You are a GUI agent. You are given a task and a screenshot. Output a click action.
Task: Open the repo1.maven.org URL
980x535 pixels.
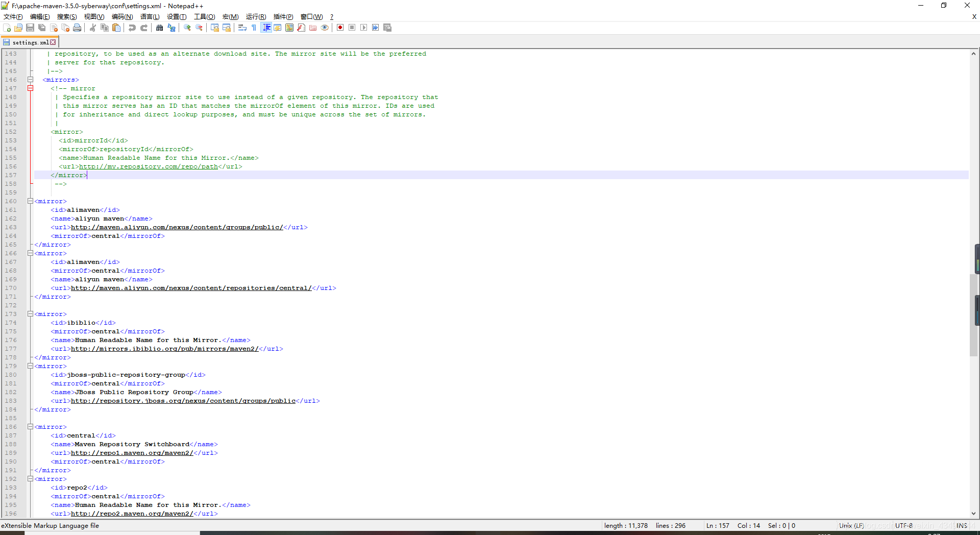click(132, 453)
